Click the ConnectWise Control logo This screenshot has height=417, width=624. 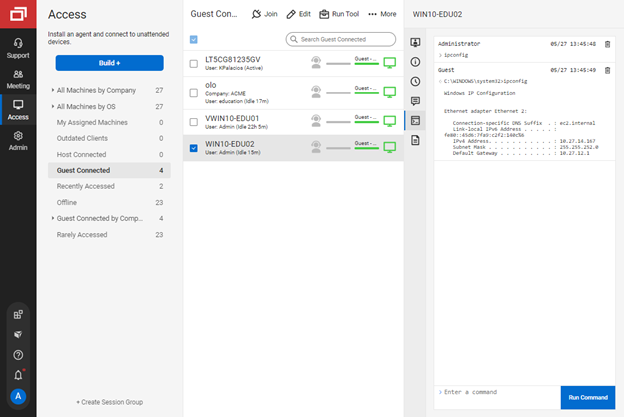click(18, 14)
